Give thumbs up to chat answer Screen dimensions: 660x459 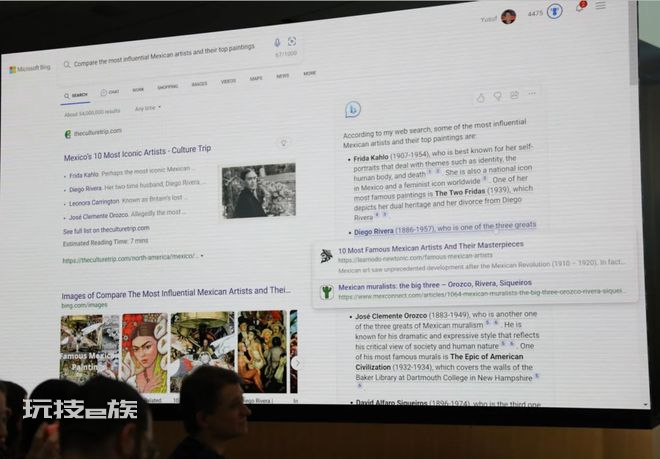pos(480,98)
